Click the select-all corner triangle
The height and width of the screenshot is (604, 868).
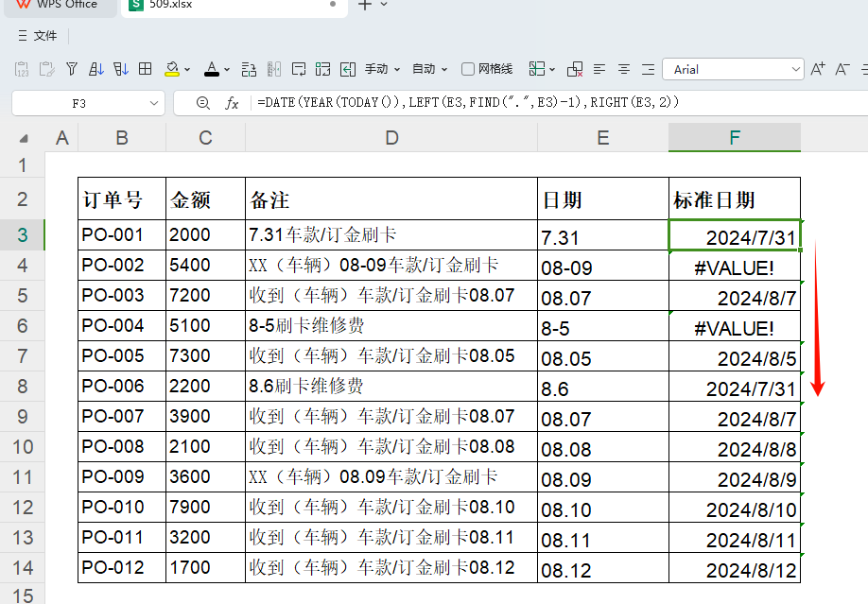24,138
